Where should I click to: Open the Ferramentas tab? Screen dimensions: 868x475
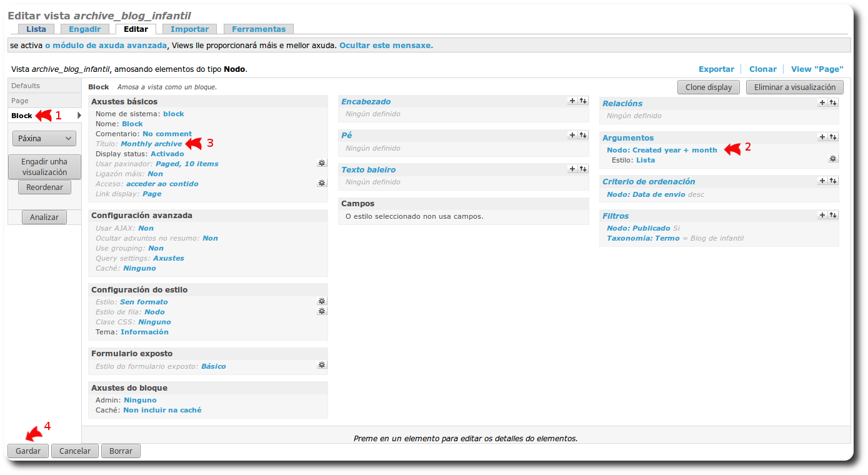click(x=259, y=29)
